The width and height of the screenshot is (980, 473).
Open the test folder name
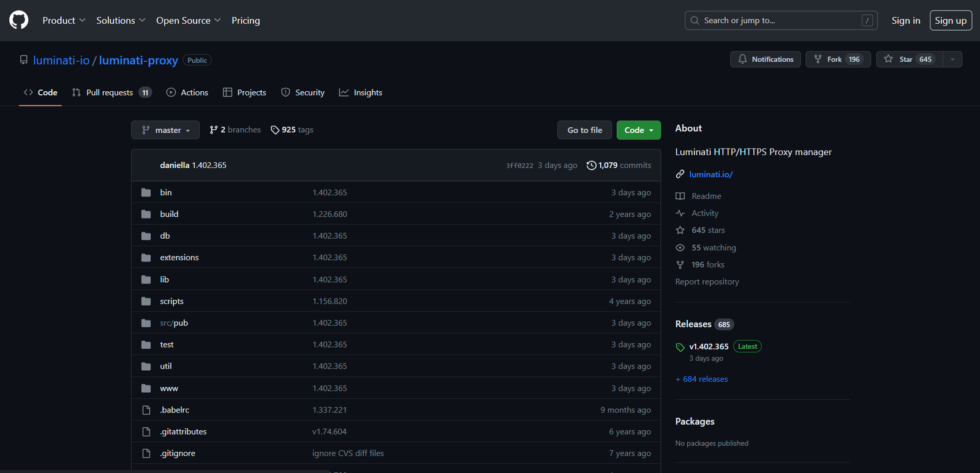[x=167, y=345]
